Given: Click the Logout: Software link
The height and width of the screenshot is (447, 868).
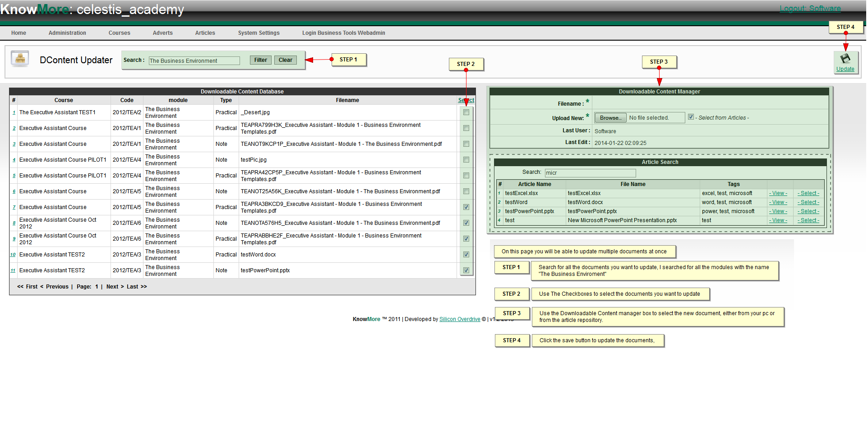Looking at the screenshot, I should point(810,9).
